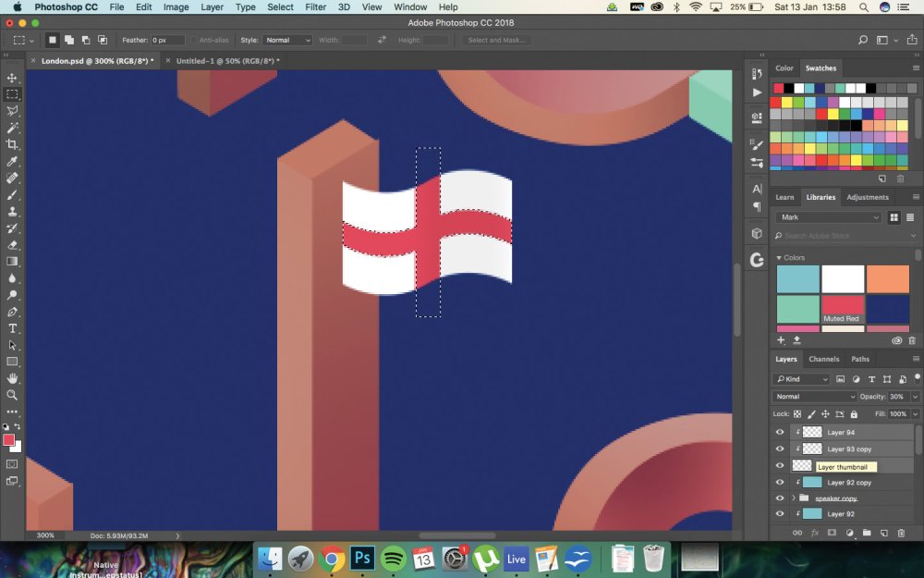Select the Zoom tool
Viewport: 924px width, 578px height.
[x=12, y=395]
